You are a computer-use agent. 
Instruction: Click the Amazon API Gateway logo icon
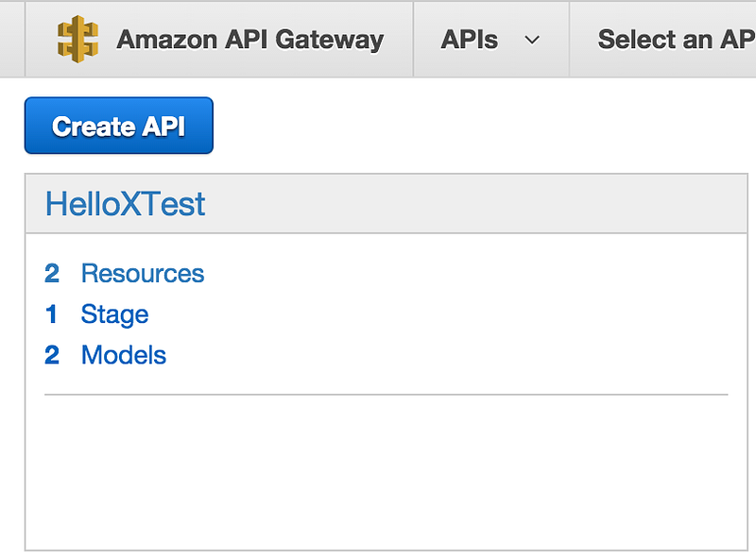(77, 39)
